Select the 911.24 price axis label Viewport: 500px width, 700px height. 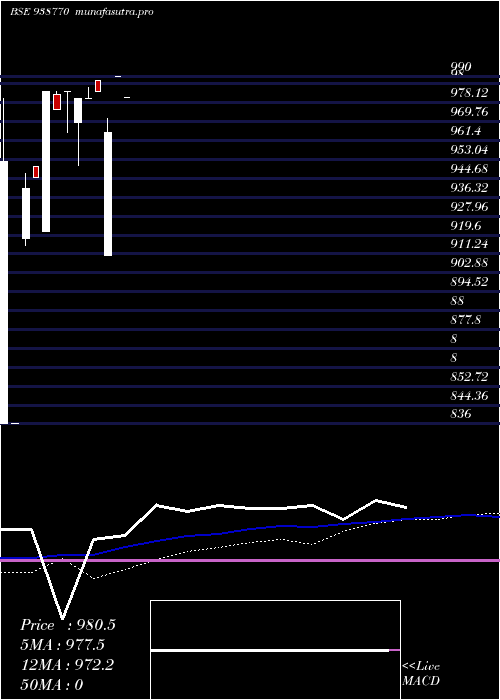point(469,244)
